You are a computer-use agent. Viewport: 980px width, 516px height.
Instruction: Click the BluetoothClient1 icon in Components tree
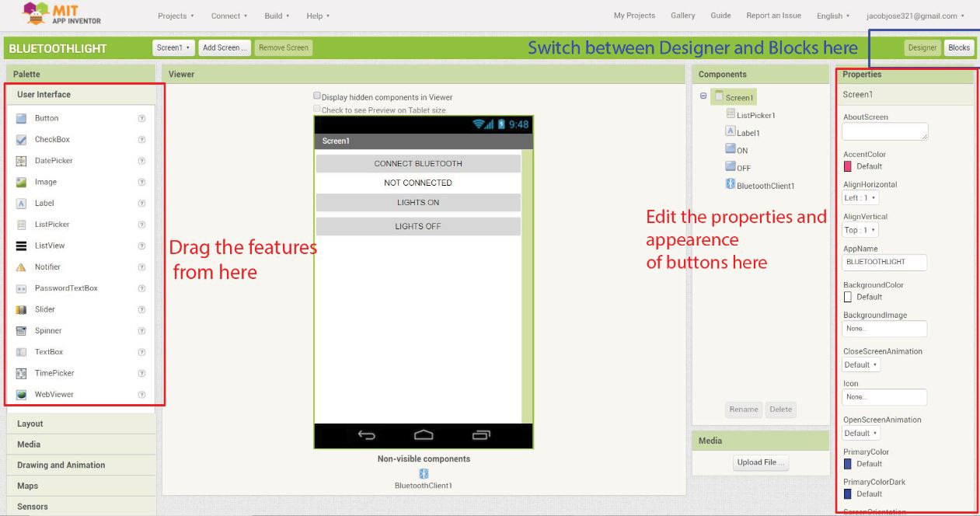(731, 184)
